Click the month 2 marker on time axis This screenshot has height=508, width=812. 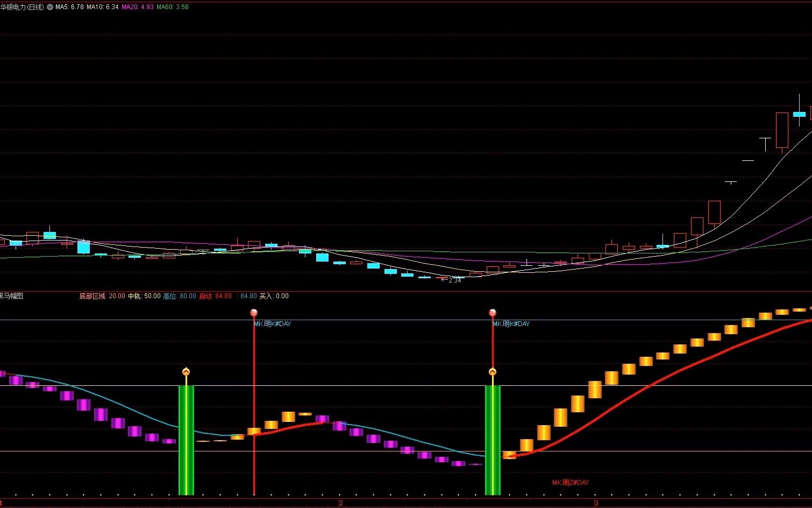[341, 503]
